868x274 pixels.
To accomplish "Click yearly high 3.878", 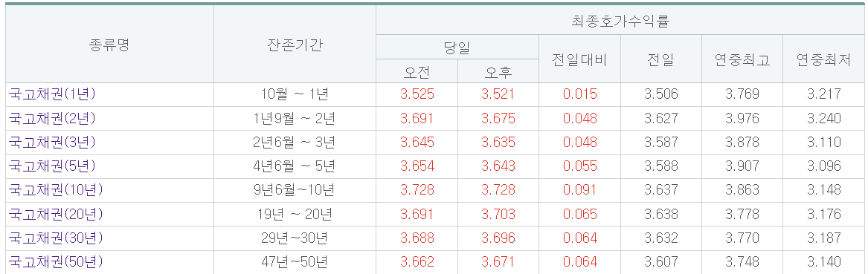I will [x=742, y=142].
